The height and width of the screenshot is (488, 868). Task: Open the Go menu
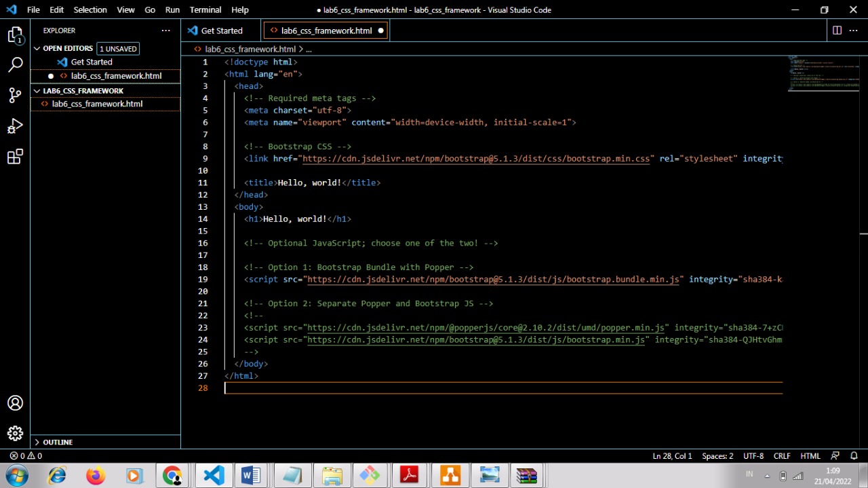[150, 10]
